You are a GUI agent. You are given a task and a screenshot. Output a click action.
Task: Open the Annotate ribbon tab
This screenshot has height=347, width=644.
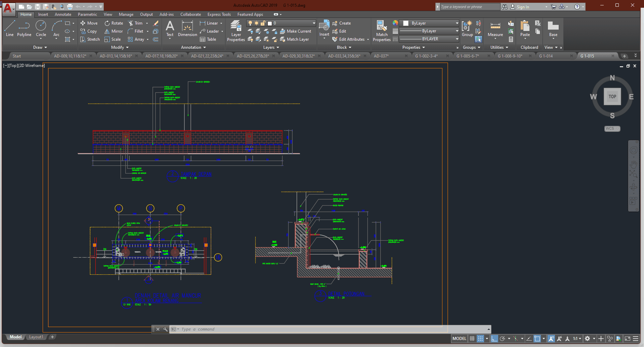63,14
